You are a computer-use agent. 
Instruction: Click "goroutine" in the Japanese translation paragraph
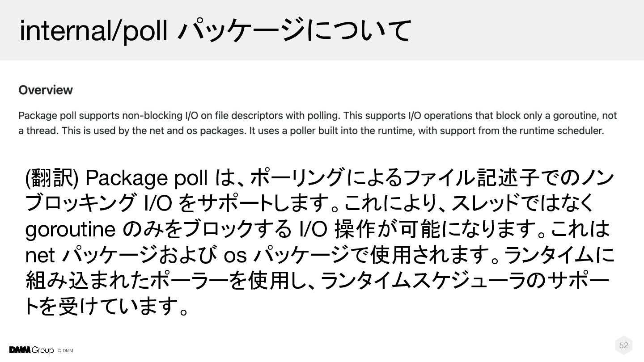pos(70,230)
